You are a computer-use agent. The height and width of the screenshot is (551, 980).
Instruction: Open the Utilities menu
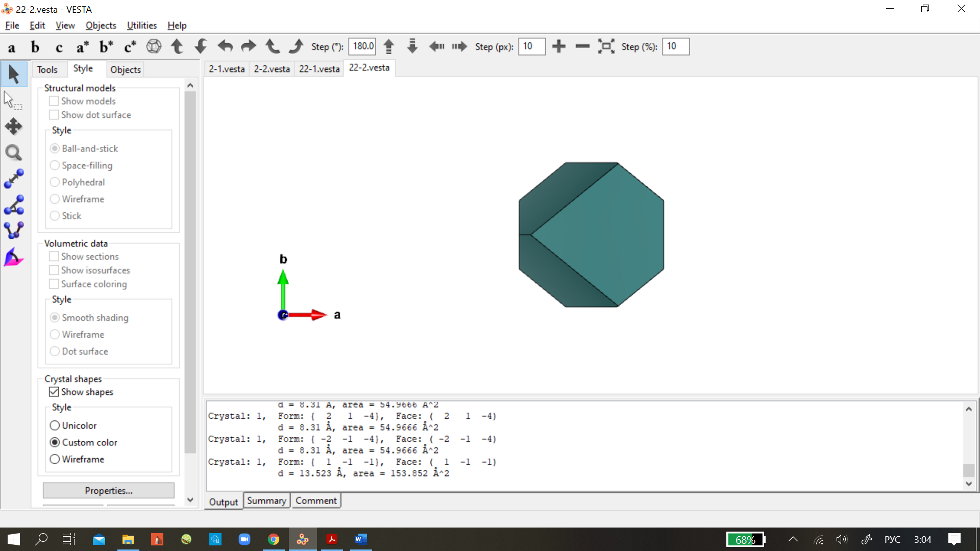point(142,26)
